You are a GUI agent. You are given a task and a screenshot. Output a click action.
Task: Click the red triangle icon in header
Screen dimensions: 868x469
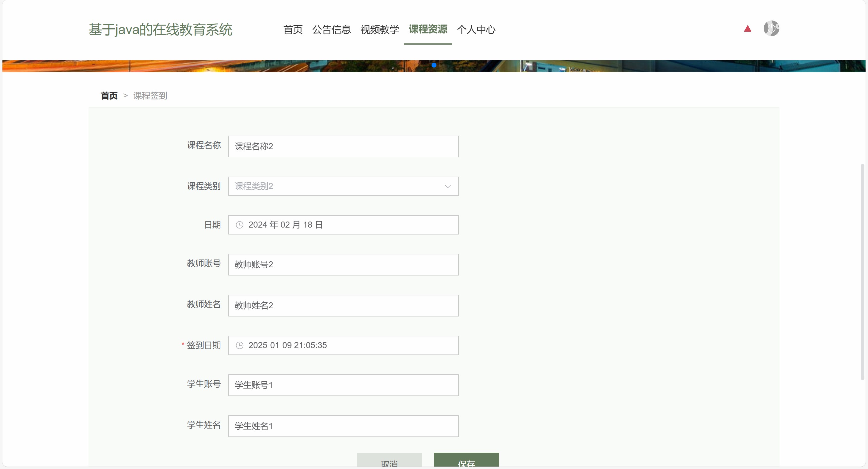point(747,29)
